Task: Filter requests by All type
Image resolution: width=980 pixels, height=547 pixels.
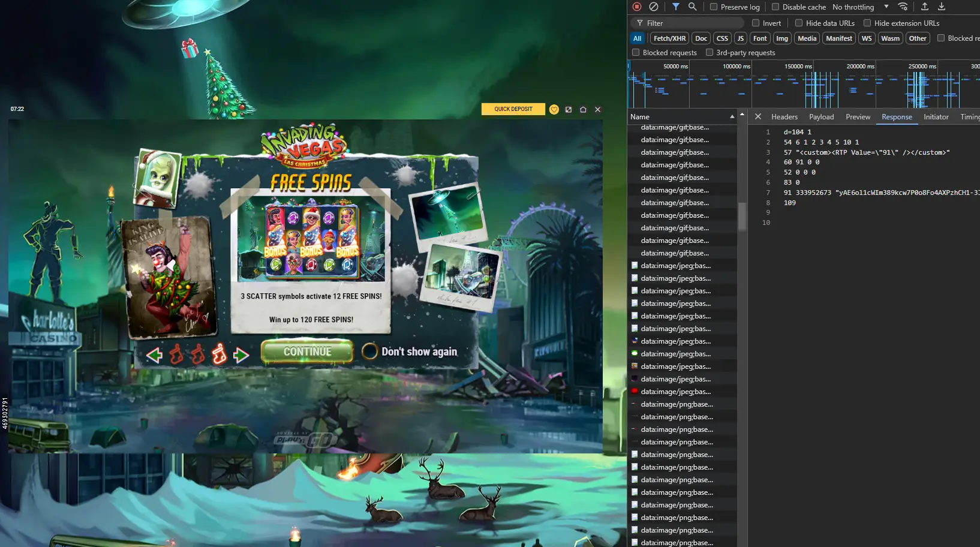Action: point(637,38)
